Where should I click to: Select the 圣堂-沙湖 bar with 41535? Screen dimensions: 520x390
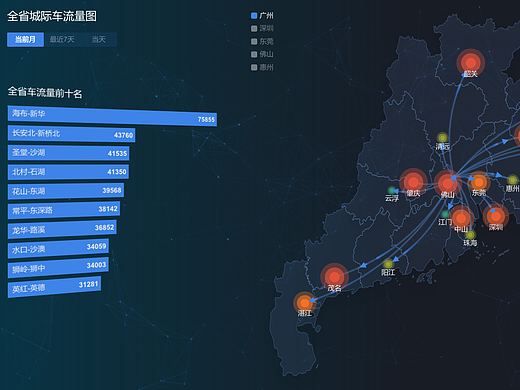pyautogui.click(x=68, y=153)
